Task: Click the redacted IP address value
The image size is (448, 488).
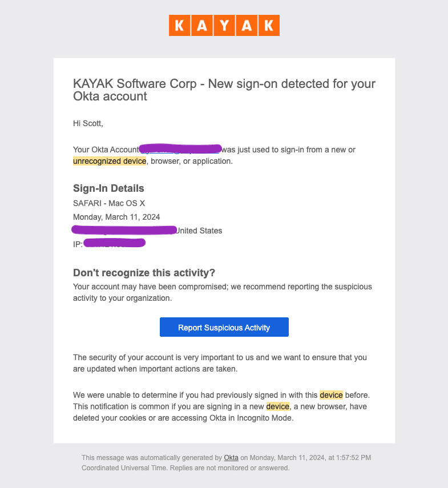Action: point(114,242)
